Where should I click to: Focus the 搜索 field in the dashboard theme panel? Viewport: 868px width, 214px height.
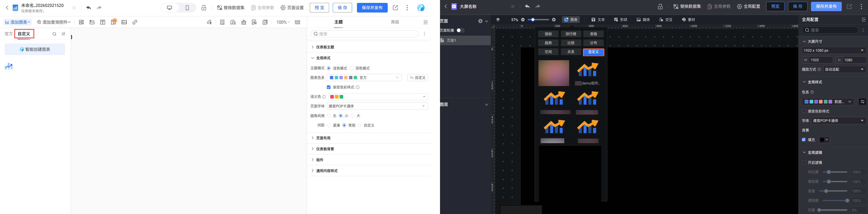pyautogui.click(x=364, y=34)
